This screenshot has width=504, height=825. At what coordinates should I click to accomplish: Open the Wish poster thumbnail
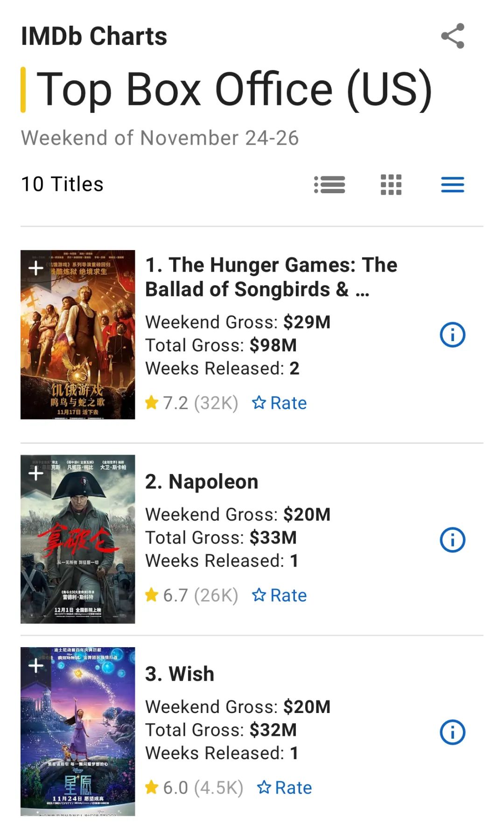78,731
